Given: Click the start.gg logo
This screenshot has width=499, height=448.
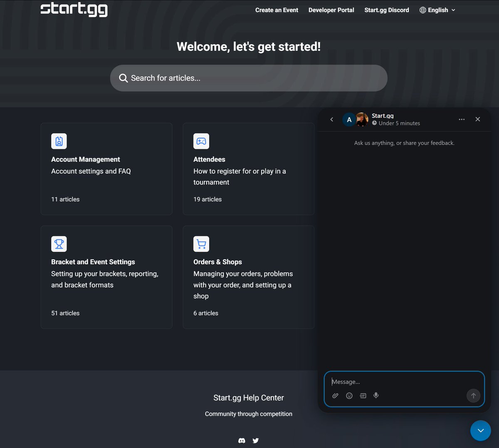Looking at the screenshot, I should coord(74,10).
